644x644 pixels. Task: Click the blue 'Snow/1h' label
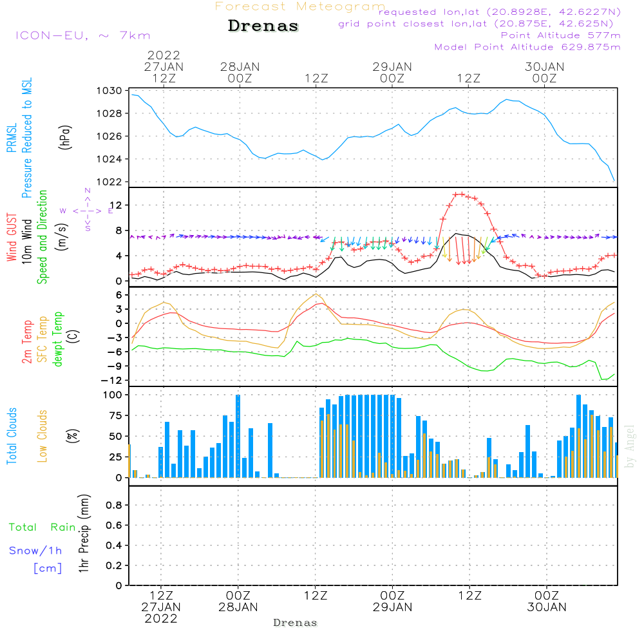point(35,551)
